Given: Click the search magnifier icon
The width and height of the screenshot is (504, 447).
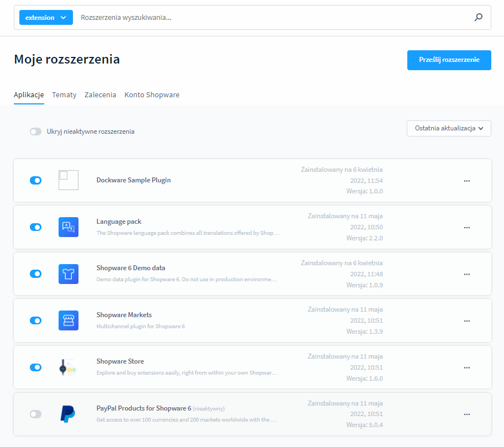Looking at the screenshot, I should pos(478,17).
